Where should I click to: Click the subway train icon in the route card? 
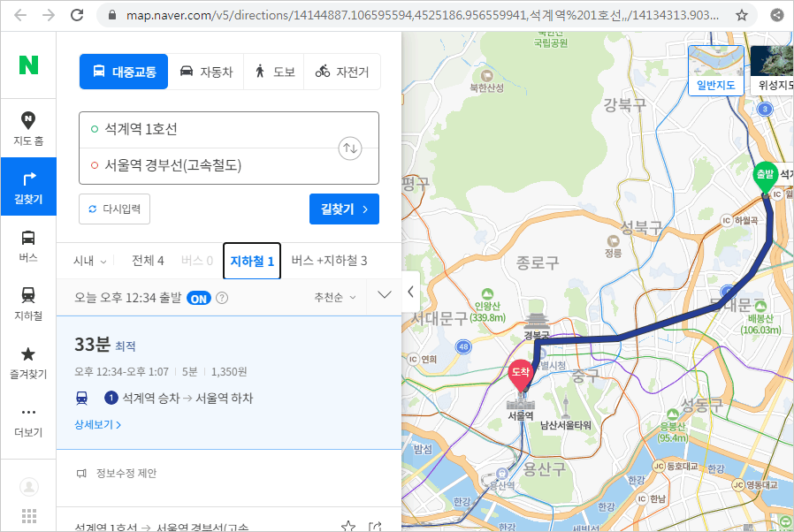tap(81, 399)
